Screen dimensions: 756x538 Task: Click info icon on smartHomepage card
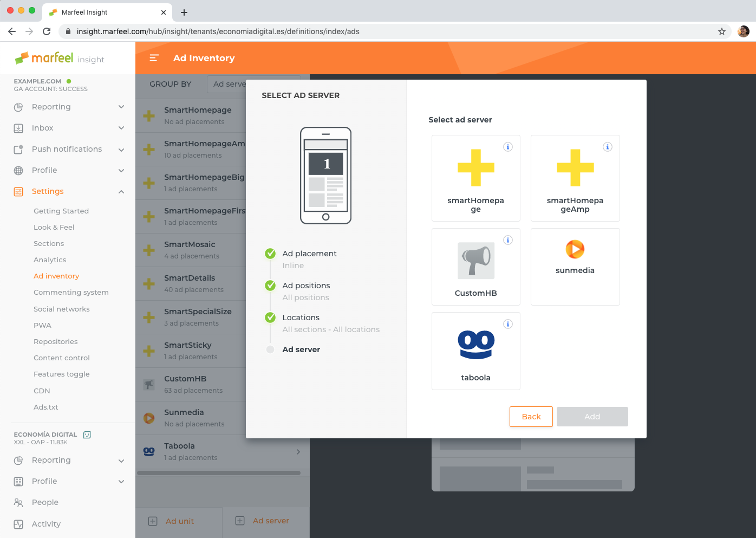(508, 147)
